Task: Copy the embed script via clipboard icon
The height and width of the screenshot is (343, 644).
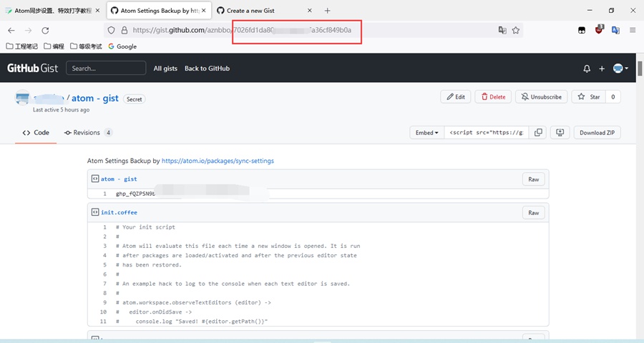Action: (x=538, y=133)
